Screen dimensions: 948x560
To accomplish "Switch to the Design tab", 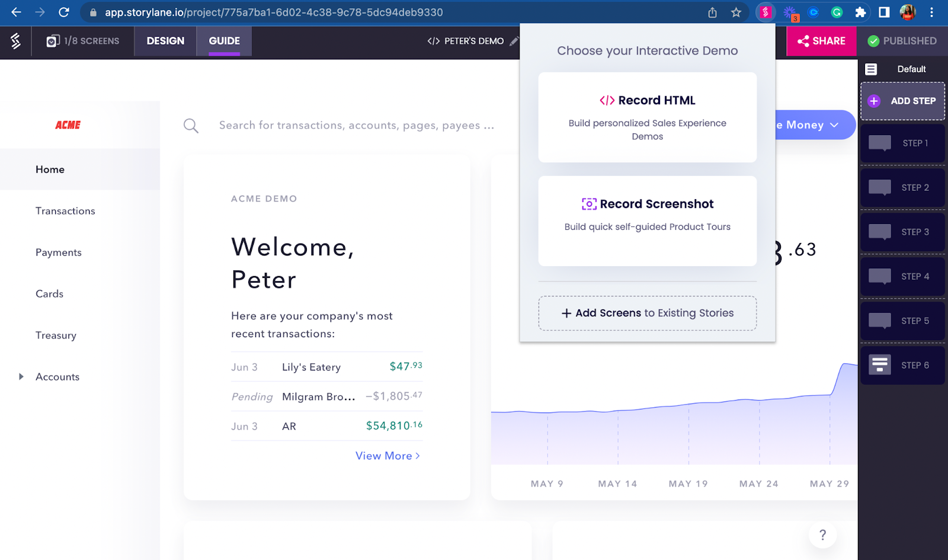I will (165, 41).
